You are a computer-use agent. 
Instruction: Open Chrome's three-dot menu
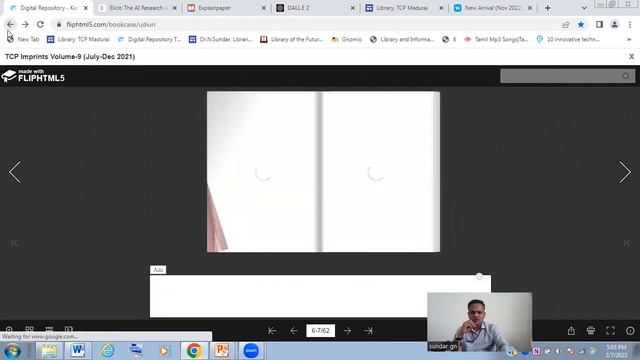click(630, 24)
